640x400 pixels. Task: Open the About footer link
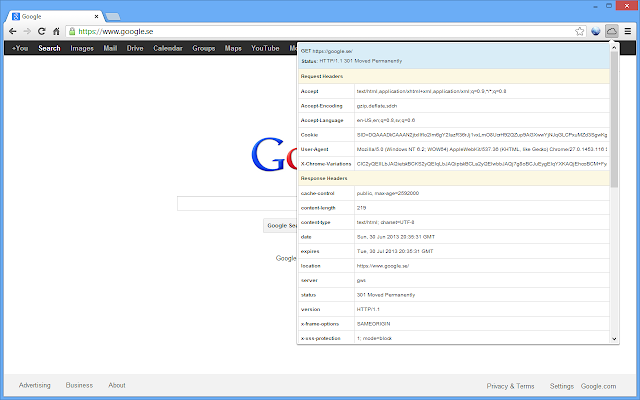point(117,385)
